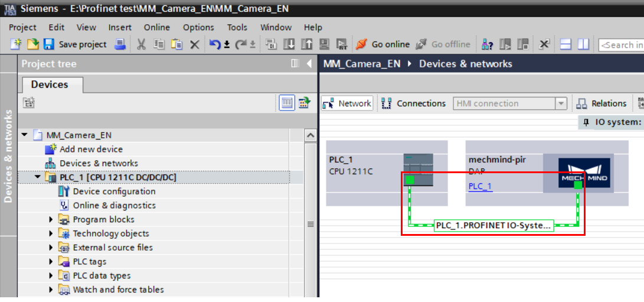Open the Project menu
The image size is (644, 302).
[22, 28]
